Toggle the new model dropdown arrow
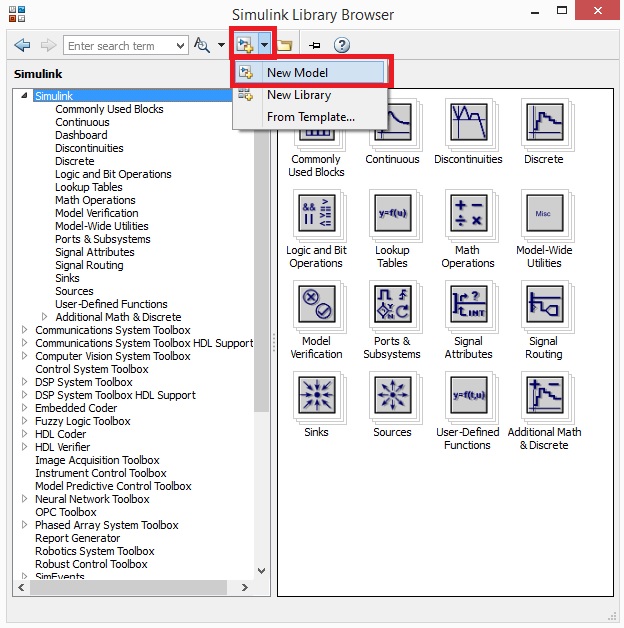This screenshot has height=628, width=624. [264, 44]
